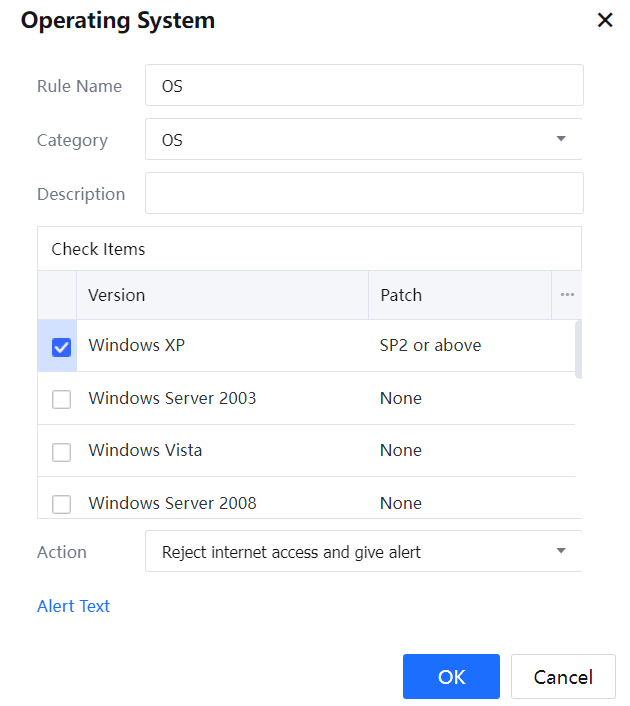Edit the Windows Server 2003 patch value
The height and width of the screenshot is (706, 630).
click(401, 398)
